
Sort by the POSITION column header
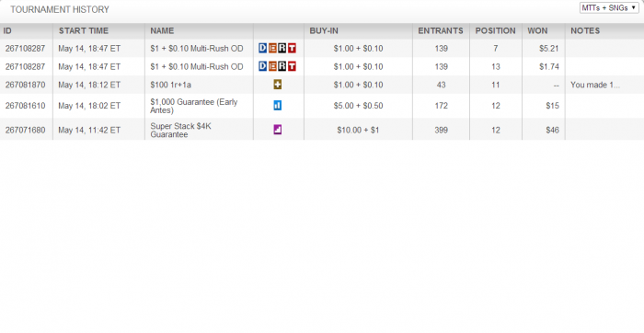[495, 30]
